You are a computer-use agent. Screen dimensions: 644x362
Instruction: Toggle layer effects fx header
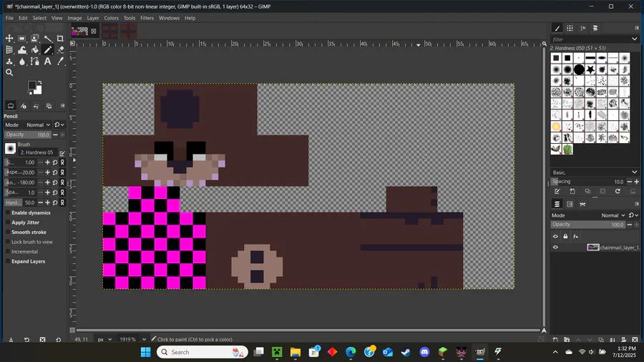[575, 236]
